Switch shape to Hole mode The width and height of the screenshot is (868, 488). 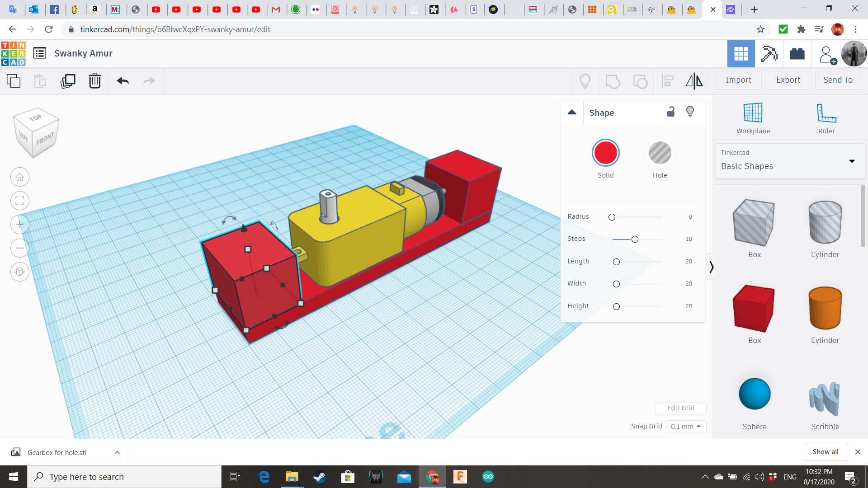660,153
